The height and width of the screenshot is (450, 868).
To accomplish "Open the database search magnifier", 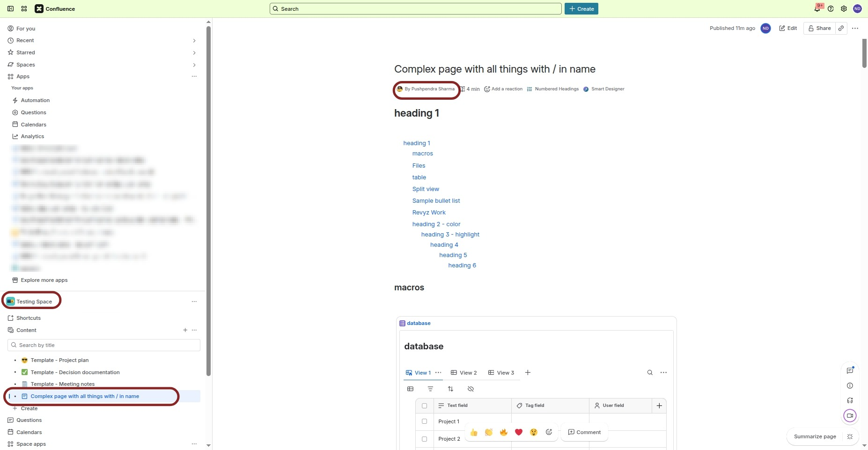I will 650,373.
